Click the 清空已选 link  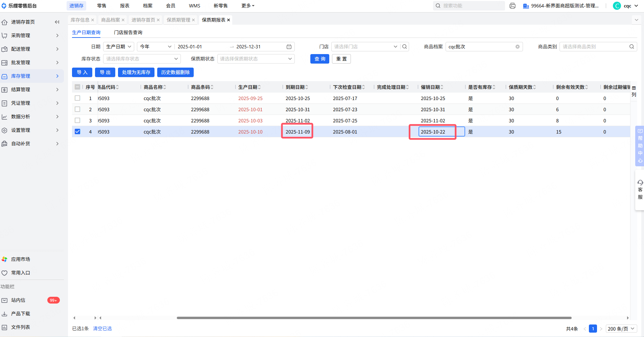point(102,329)
